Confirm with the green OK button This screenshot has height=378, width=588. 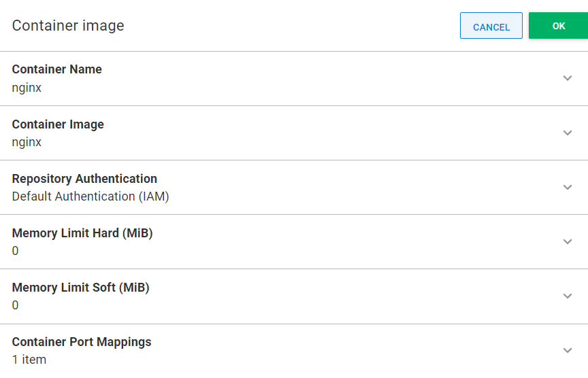(x=558, y=26)
